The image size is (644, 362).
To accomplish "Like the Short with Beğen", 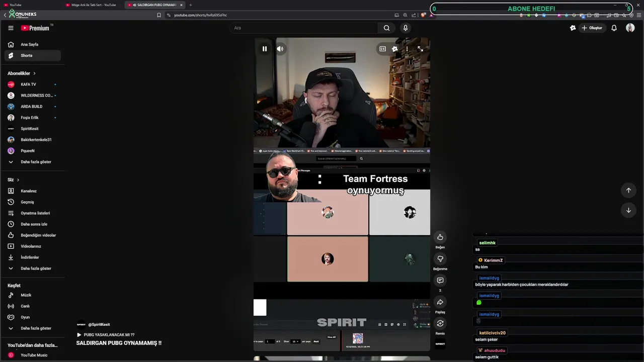I will coord(440,237).
